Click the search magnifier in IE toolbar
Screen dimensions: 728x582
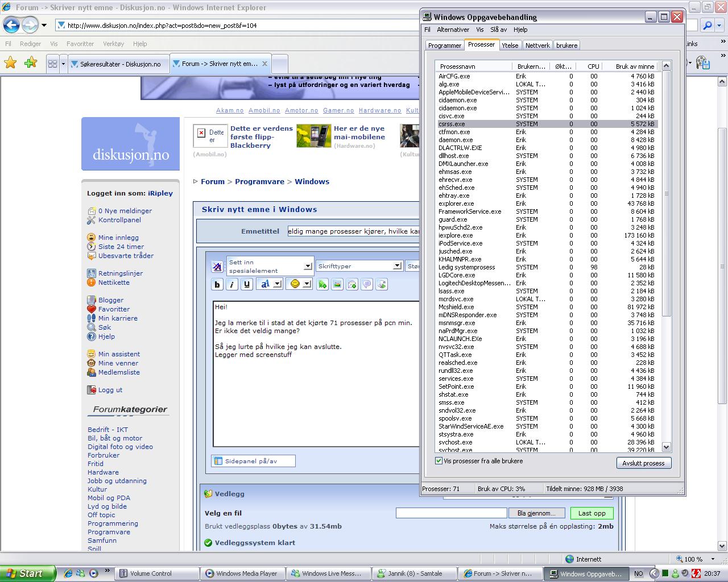click(x=707, y=25)
